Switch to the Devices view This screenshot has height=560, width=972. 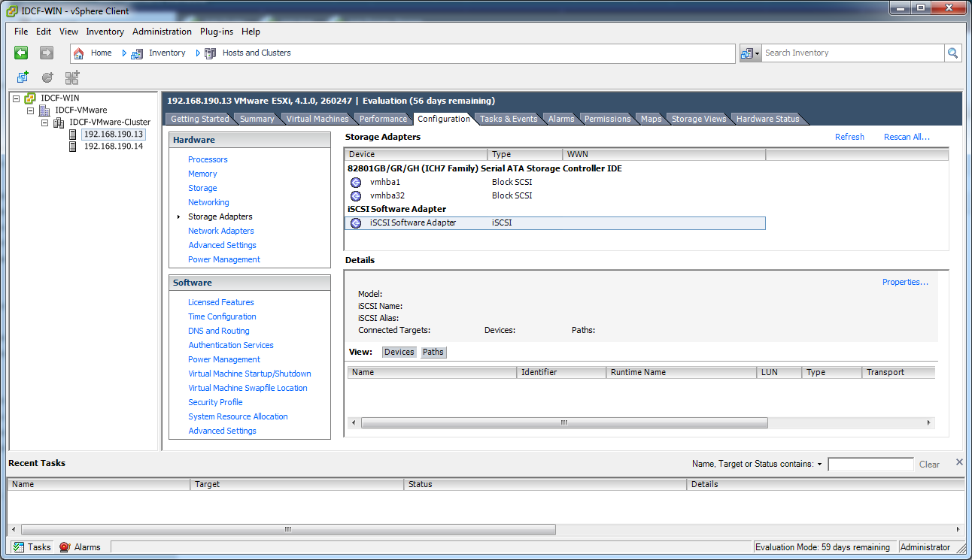tap(399, 351)
